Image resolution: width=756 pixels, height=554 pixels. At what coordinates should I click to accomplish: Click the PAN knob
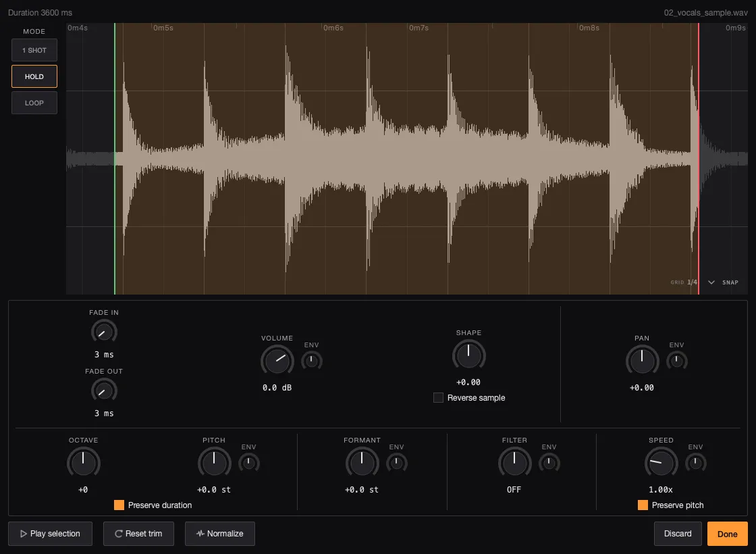[x=642, y=361]
